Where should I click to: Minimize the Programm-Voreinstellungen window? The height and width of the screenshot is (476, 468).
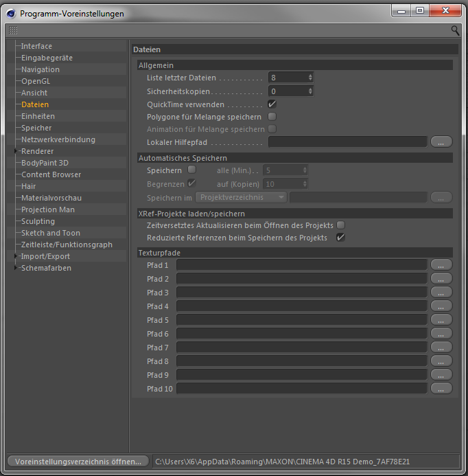[x=401, y=10]
